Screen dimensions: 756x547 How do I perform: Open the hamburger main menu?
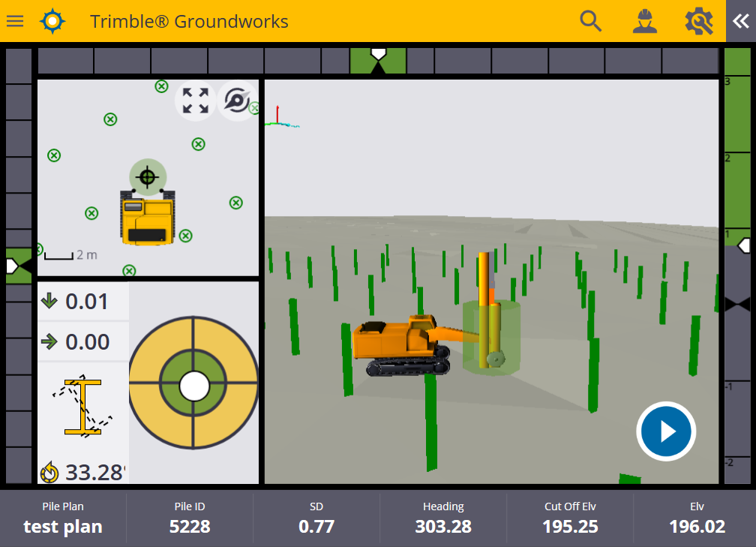coord(15,21)
